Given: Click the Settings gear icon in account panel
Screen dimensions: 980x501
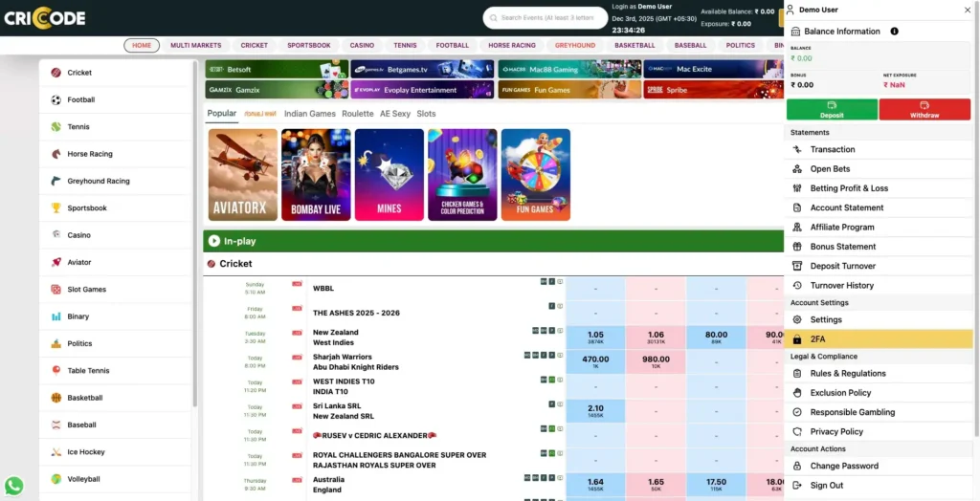Looking at the screenshot, I should pyautogui.click(x=797, y=320).
